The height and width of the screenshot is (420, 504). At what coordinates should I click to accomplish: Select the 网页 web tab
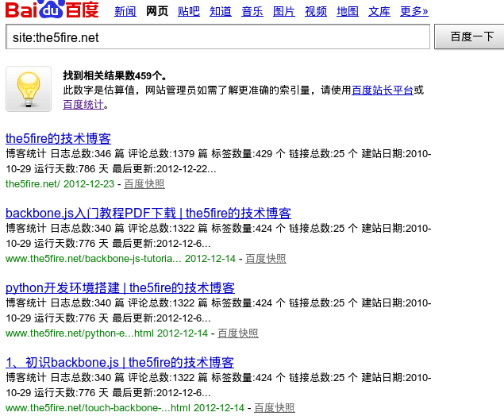[x=157, y=12]
